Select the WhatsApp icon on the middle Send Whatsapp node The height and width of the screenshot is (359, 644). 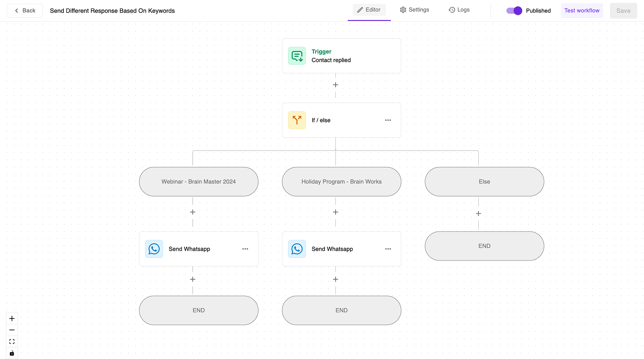click(x=297, y=249)
